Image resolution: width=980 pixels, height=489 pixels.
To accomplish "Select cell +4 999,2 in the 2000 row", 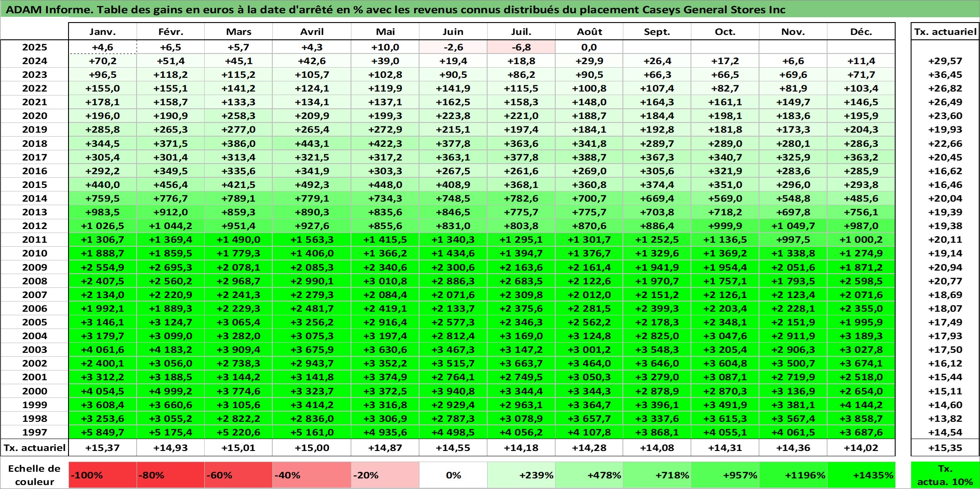I will (171, 391).
